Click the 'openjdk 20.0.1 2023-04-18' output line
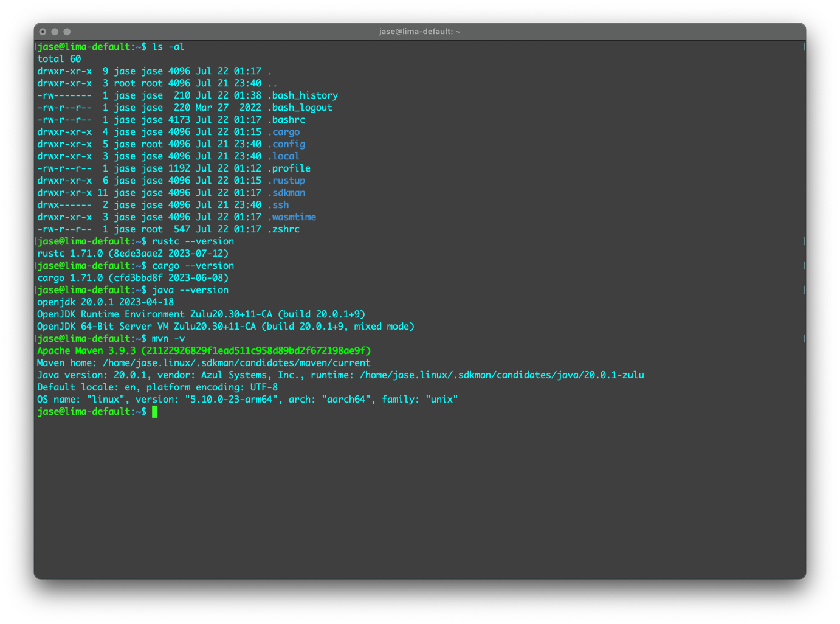This screenshot has width=840, height=624. [x=106, y=302]
